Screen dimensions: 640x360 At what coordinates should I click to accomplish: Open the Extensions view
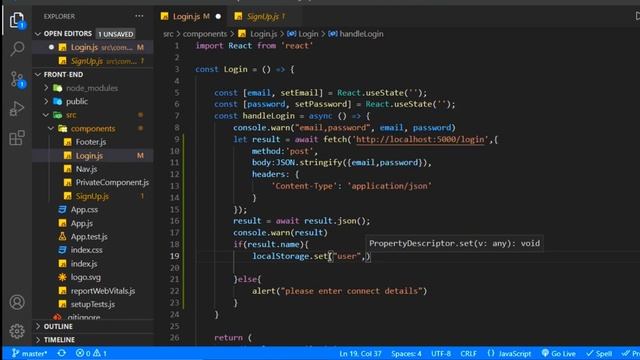pos(17,138)
